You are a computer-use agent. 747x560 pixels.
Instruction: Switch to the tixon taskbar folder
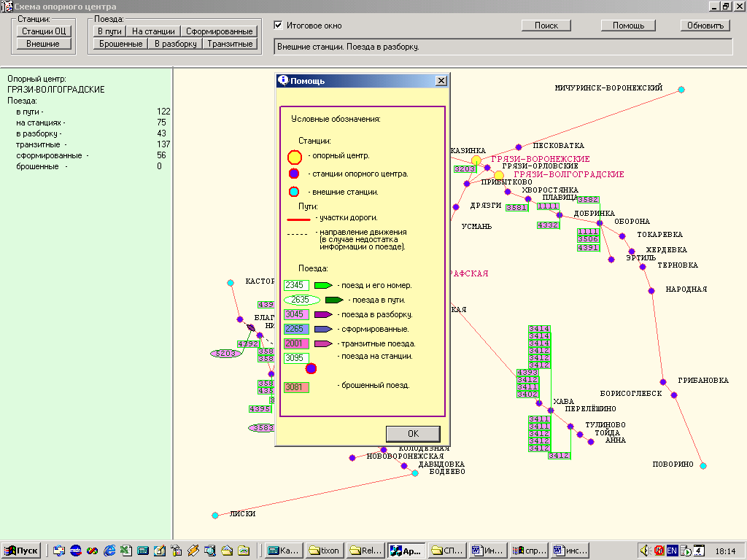pos(324,551)
